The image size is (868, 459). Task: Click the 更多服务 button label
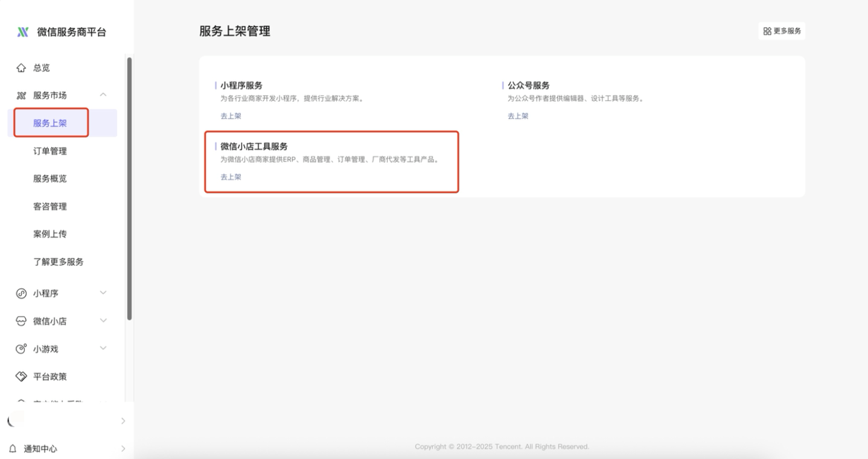tap(788, 31)
